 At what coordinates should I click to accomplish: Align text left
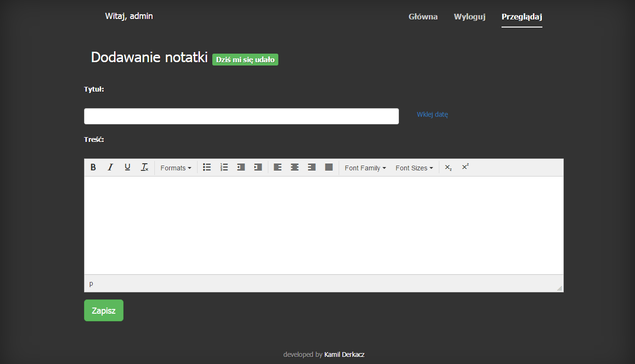coord(278,168)
